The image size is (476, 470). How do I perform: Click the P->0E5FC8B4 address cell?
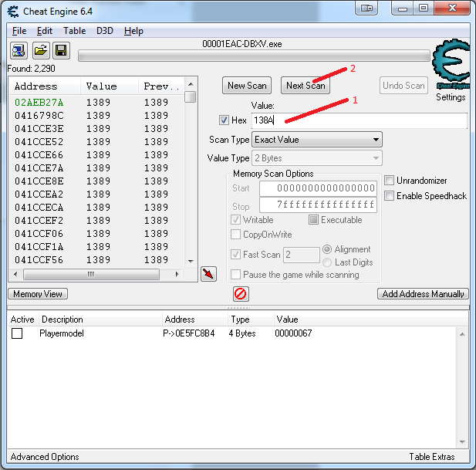pos(188,333)
